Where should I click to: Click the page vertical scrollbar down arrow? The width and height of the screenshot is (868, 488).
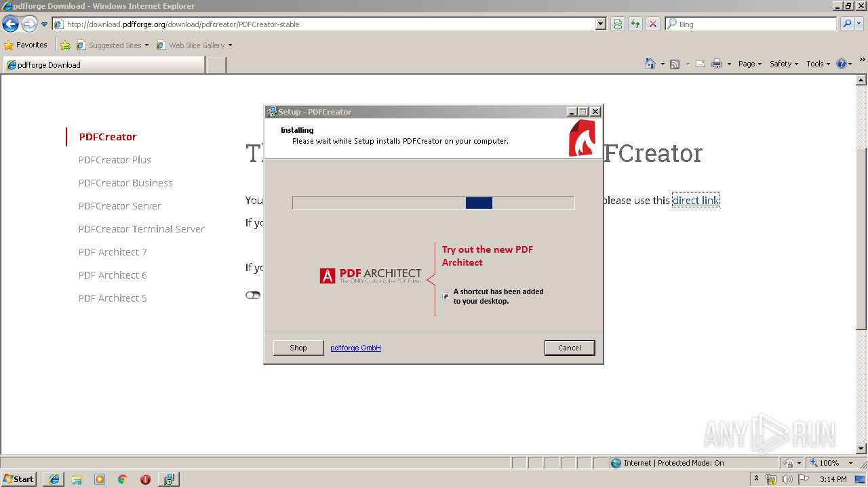[861, 449]
